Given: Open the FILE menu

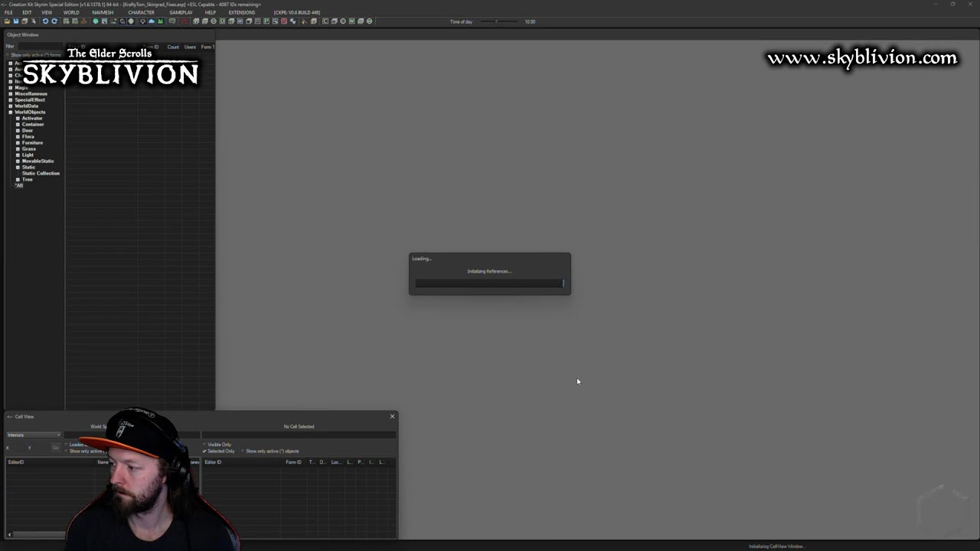Looking at the screenshot, I should 8,12.
